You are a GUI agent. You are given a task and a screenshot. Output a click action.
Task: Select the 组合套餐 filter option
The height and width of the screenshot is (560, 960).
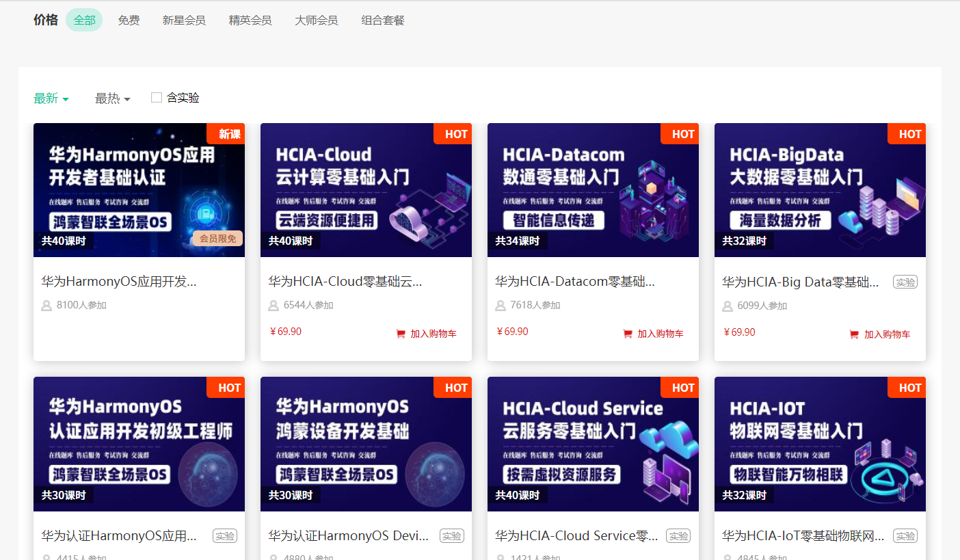point(382,20)
